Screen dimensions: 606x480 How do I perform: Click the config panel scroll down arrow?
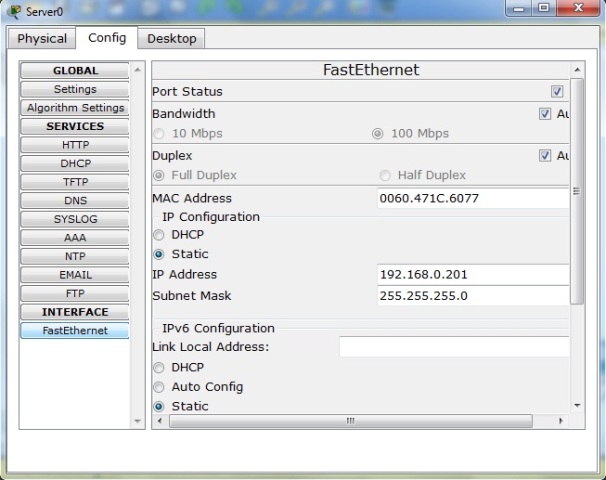coord(576,405)
